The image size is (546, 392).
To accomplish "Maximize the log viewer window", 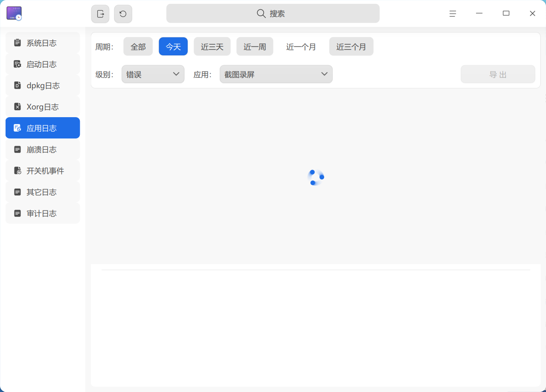I will [506, 14].
